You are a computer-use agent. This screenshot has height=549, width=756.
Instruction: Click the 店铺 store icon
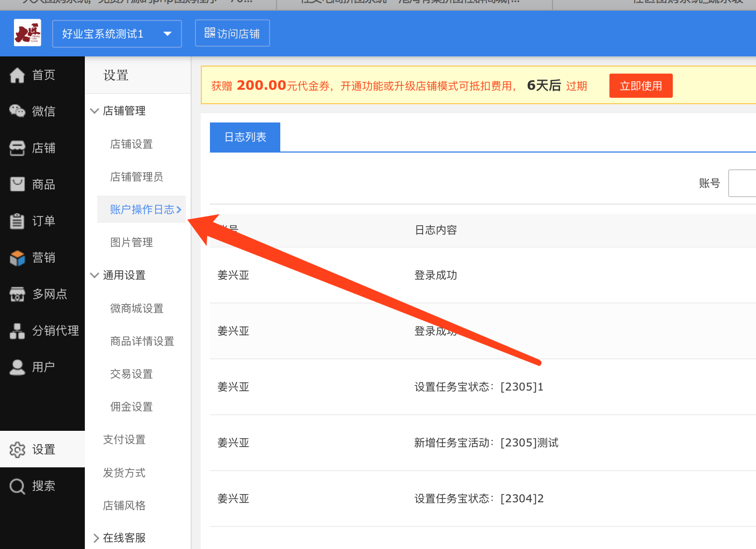tap(17, 148)
